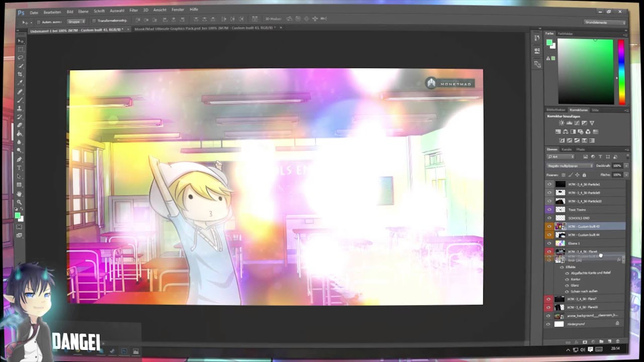This screenshot has width=644, height=362.
Task: Click the distribute spacing options icon
Action: 255,19
